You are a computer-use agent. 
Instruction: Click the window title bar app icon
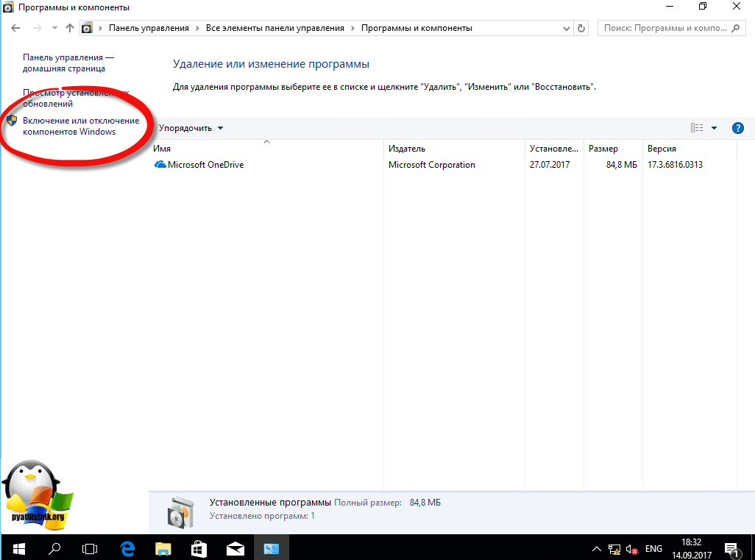click(x=8, y=7)
